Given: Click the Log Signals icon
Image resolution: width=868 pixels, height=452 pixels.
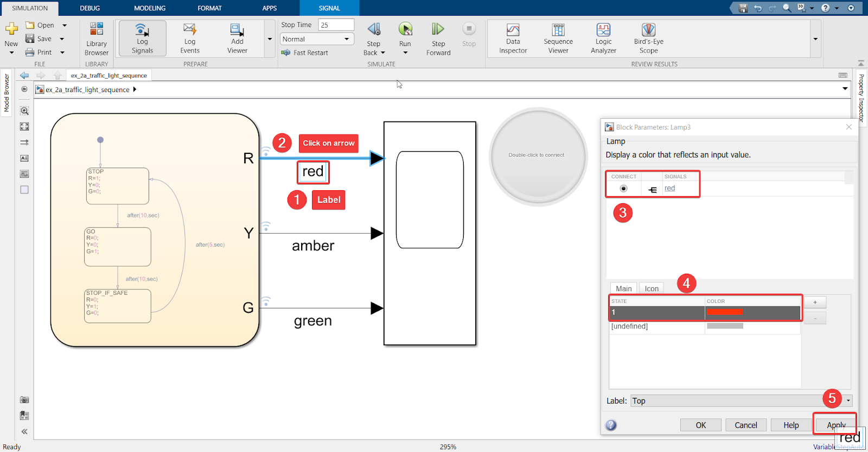Looking at the screenshot, I should pos(142,38).
